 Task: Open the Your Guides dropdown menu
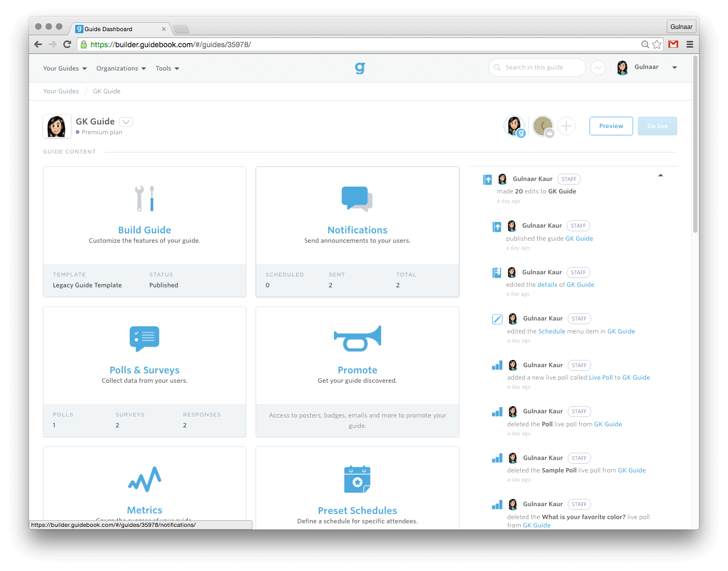click(x=65, y=68)
